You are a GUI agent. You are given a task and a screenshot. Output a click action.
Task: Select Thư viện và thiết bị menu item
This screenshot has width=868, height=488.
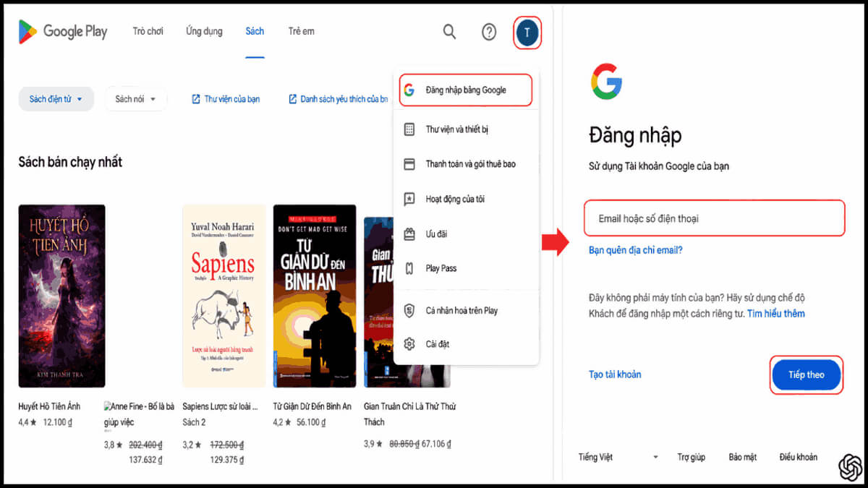466,129
